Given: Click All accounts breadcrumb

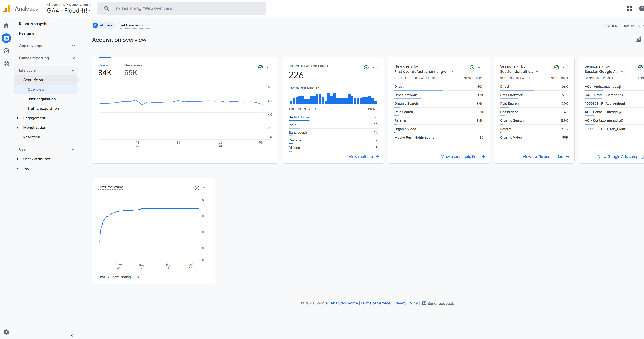Looking at the screenshot, I should tap(56, 5).
